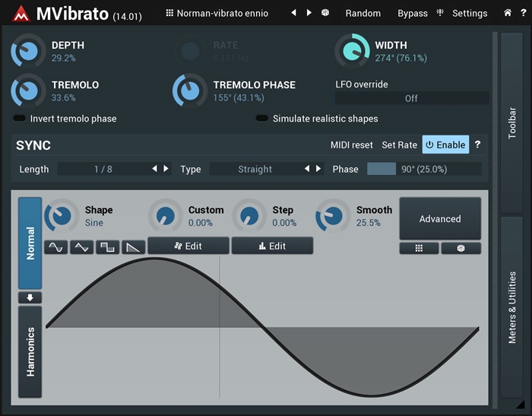Open the Type Straight selector

pos(255,169)
